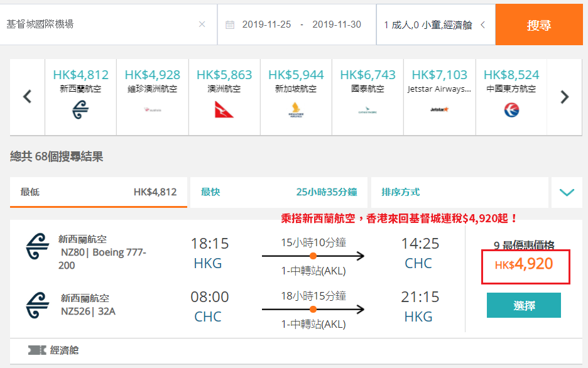Screen dimensions: 588x368
Task: Click the return 1-中轉站(AKL) stopover text
Action: (313, 324)
